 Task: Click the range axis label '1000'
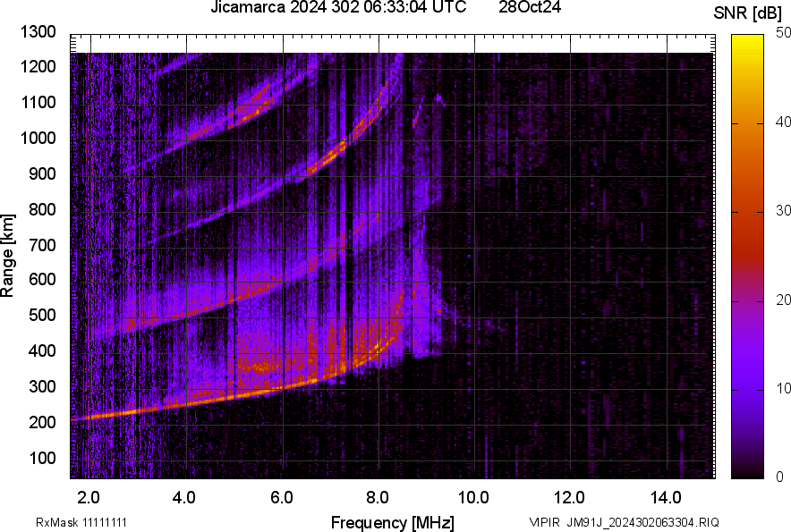coord(38,139)
